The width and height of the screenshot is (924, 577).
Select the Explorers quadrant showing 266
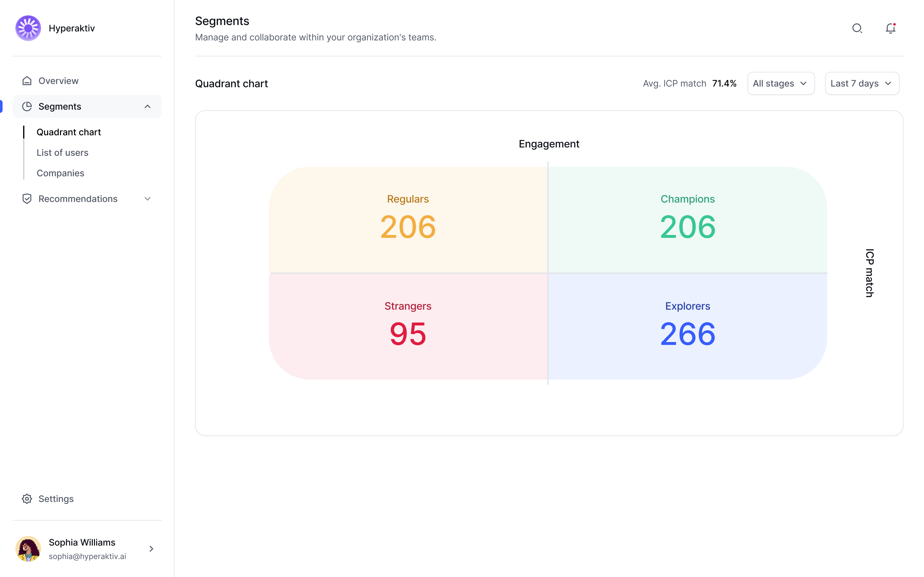(x=687, y=326)
